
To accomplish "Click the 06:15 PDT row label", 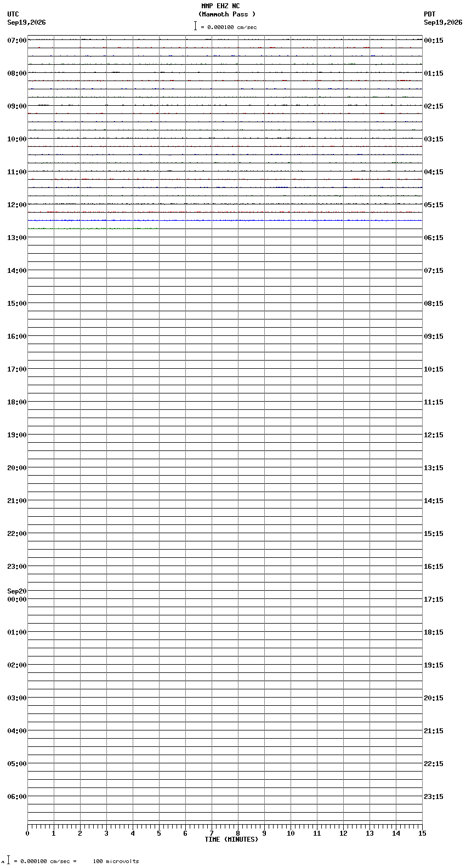I will 434,238.
